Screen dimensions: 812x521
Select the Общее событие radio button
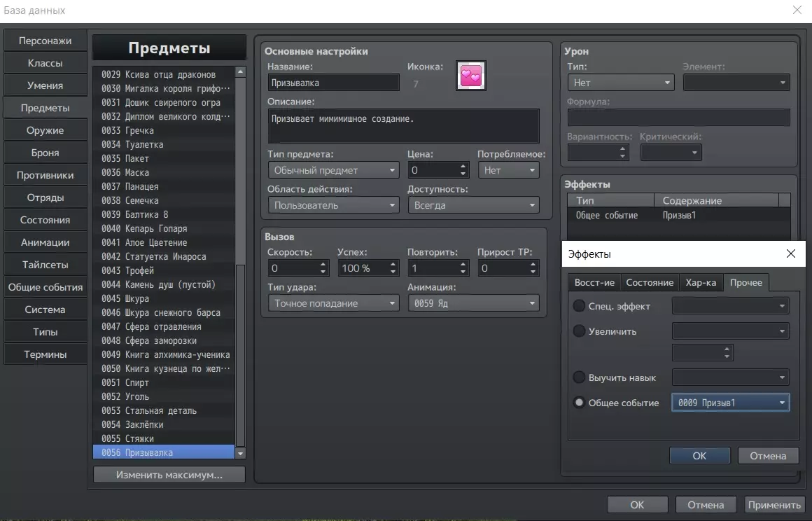pos(579,403)
